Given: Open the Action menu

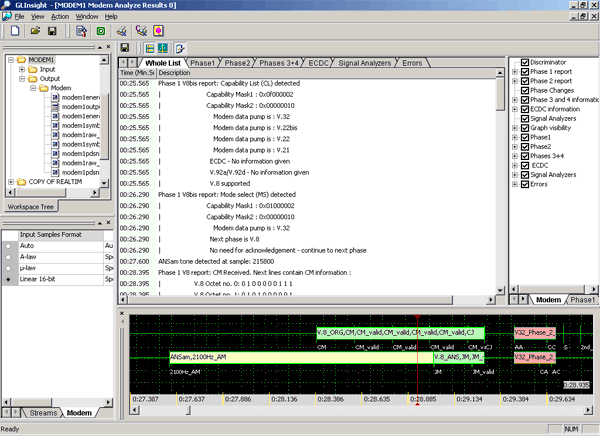Looking at the screenshot, I should (x=60, y=16).
